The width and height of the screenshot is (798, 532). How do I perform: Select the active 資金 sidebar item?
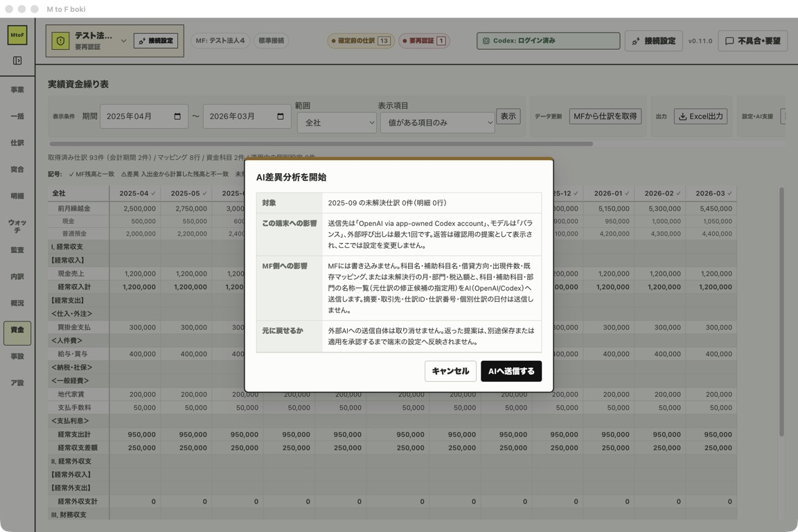[17, 333]
